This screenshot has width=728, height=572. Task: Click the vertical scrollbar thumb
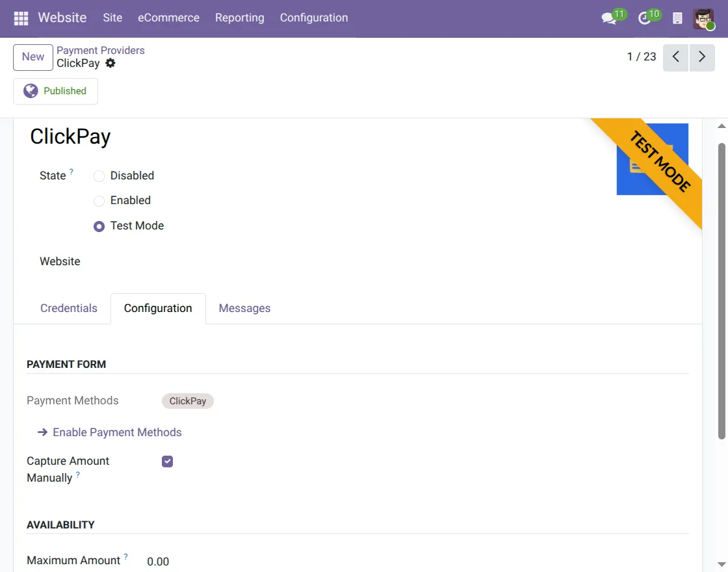point(721,291)
